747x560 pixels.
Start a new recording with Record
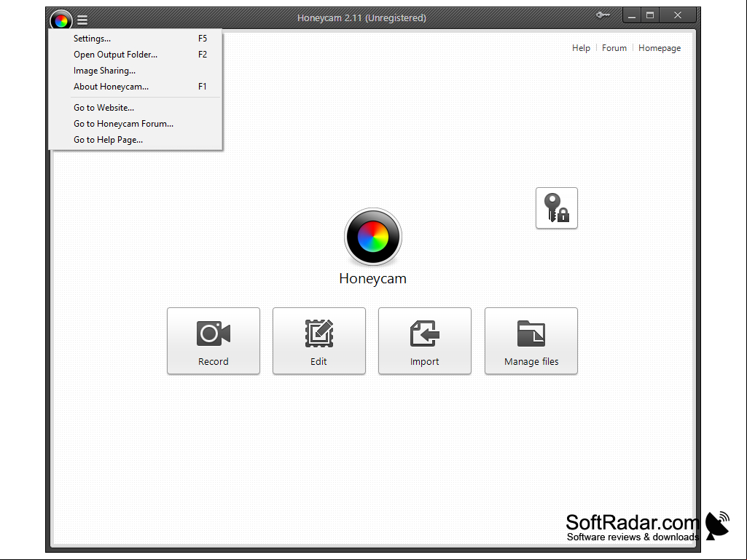(214, 341)
